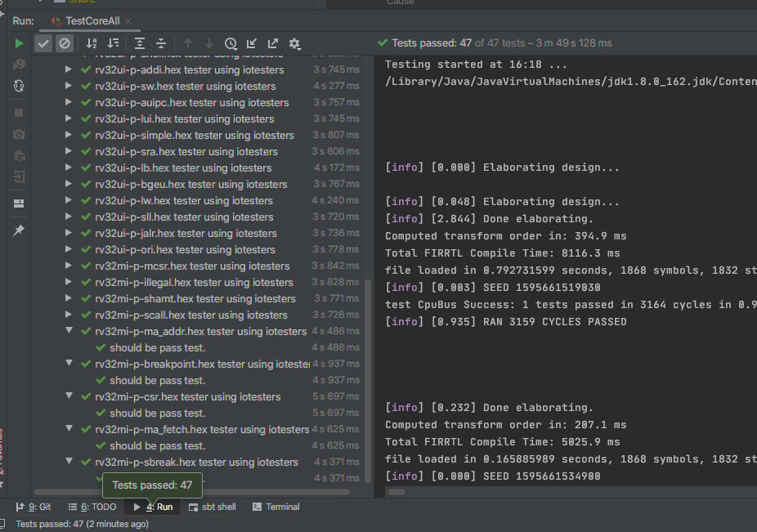The width and height of the screenshot is (757, 532).
Task: Select rv32ui-p-sll.hex tester row
Action: click(x=198, y=217)
